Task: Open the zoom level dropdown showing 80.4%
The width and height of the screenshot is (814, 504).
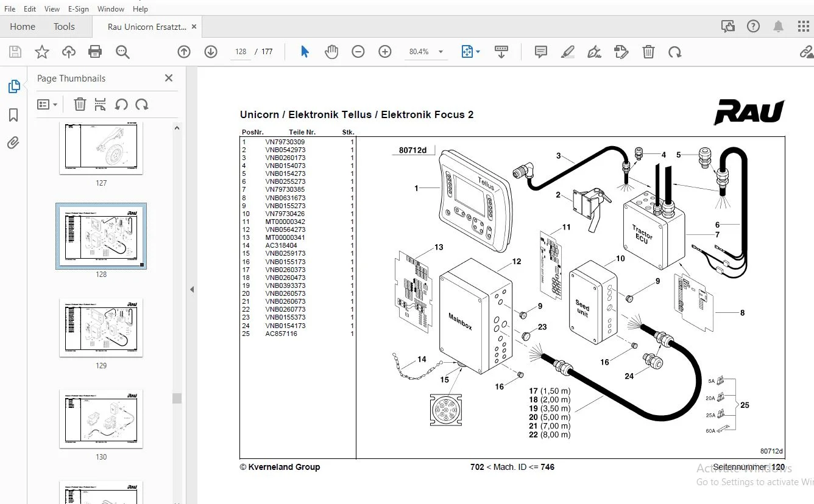Action: (426, 52)
